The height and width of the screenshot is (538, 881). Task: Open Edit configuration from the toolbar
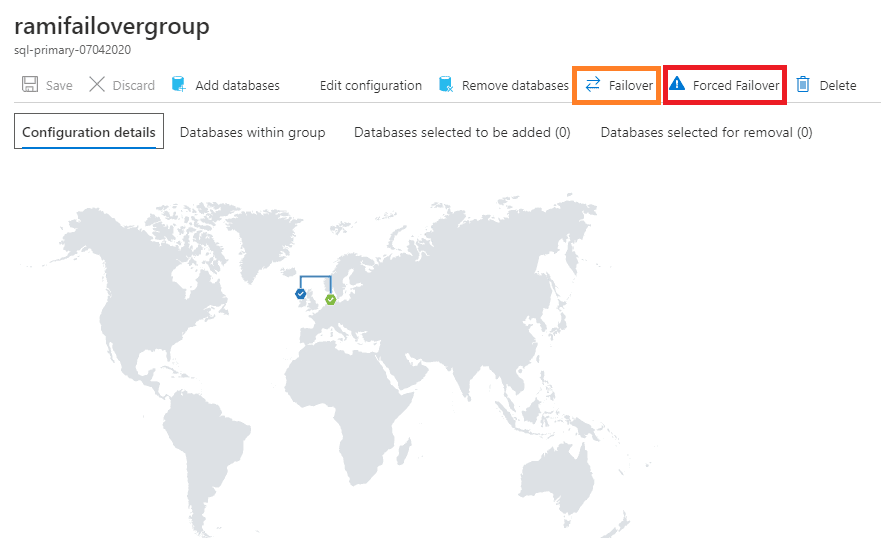[370, 85]
